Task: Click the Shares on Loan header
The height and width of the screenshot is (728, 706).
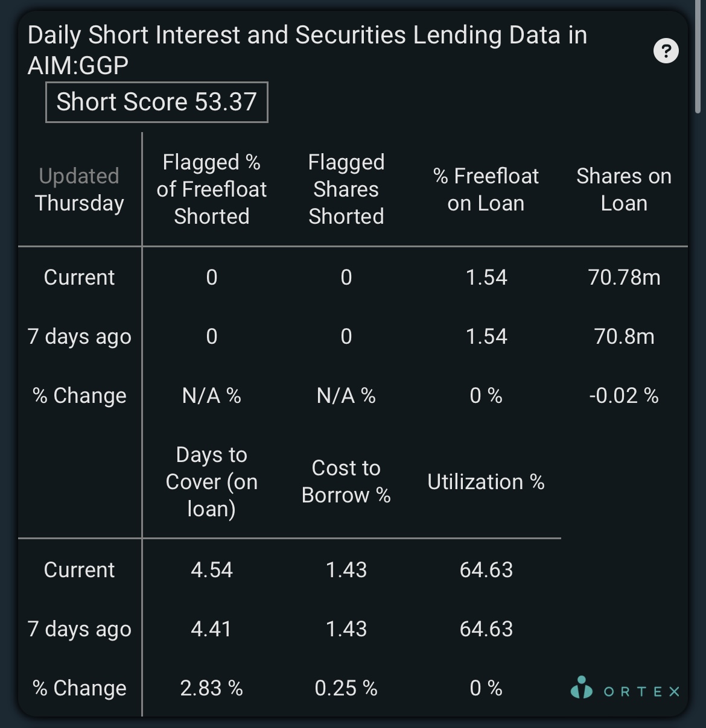Action: pyautogui.click(x=624, y=189)
